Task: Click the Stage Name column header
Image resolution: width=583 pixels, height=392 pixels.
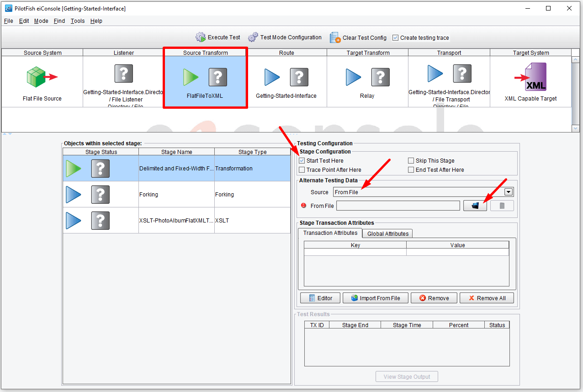Action: point(177,152)
